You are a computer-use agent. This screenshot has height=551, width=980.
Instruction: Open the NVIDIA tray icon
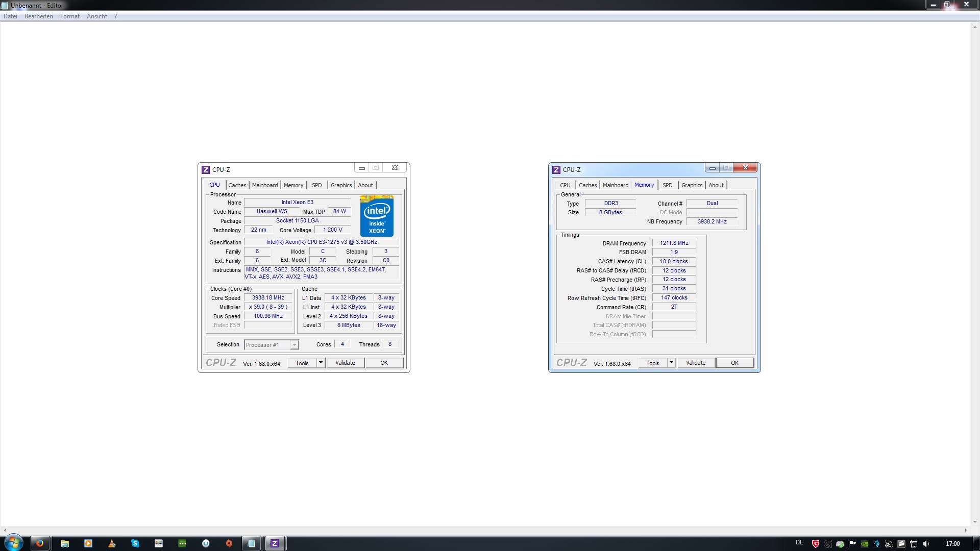(x=865, y=544)
